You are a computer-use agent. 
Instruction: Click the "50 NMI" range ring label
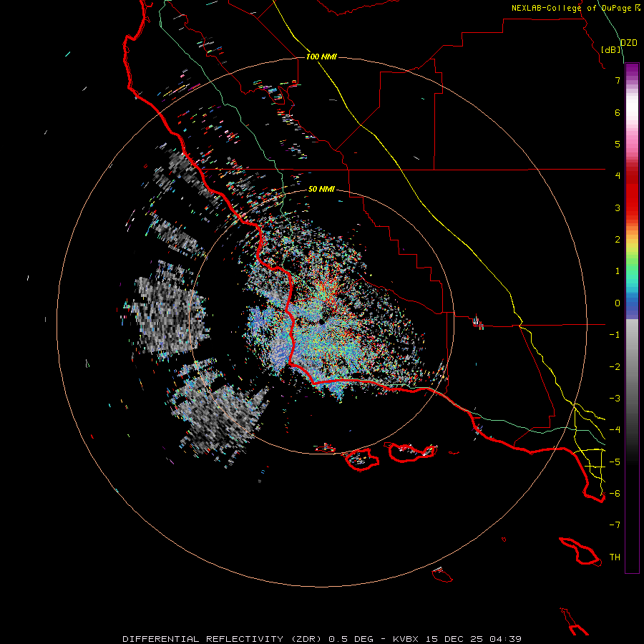321,189
